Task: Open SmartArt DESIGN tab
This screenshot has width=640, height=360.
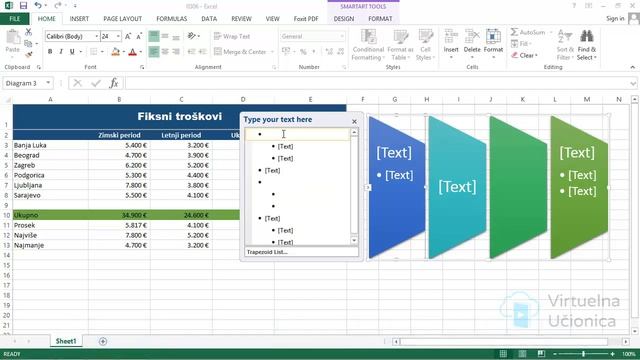Action: (344, 19)
